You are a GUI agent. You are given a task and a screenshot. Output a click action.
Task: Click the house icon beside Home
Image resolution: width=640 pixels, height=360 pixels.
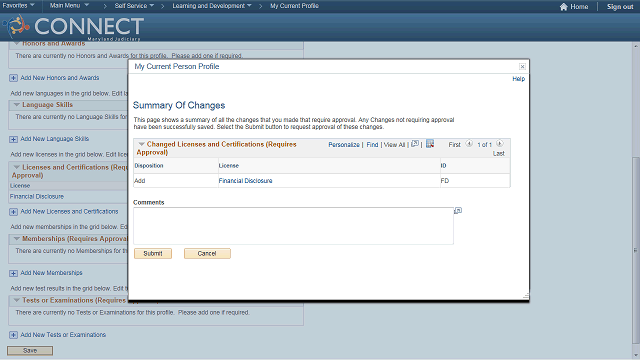[x=564, y=7]
